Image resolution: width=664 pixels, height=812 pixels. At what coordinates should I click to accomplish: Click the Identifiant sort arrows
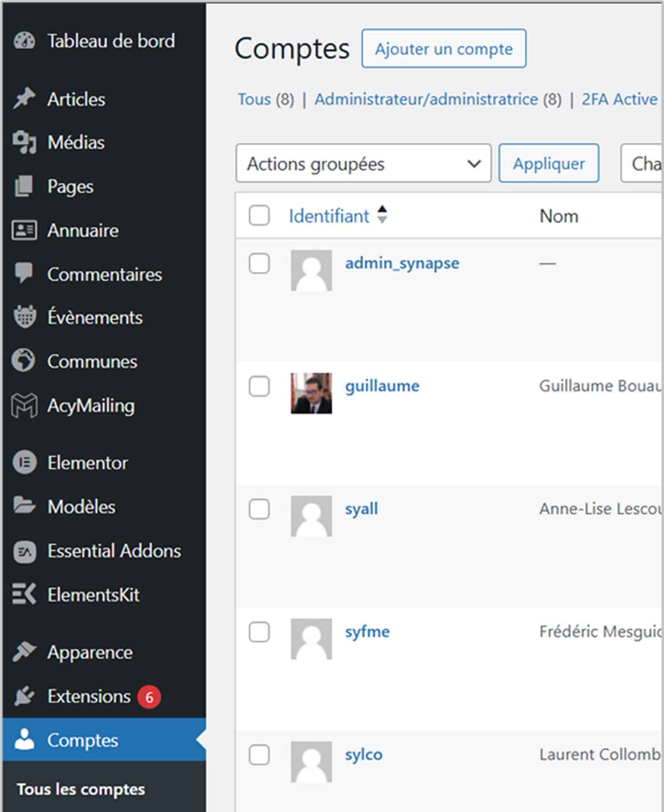(x=382, y=214)
